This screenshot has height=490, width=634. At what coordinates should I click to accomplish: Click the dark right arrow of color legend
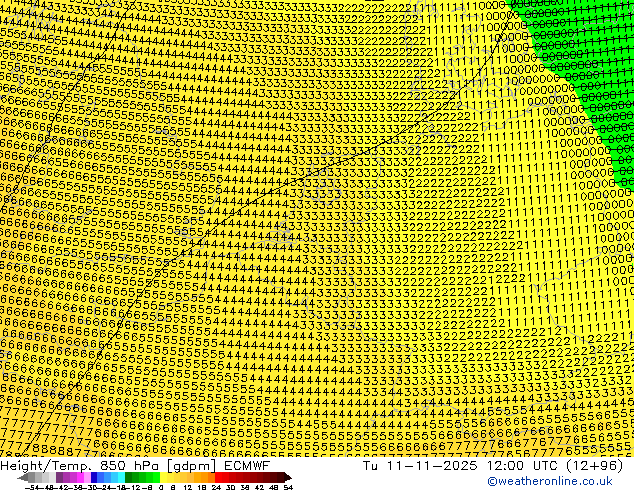point(287,478)
